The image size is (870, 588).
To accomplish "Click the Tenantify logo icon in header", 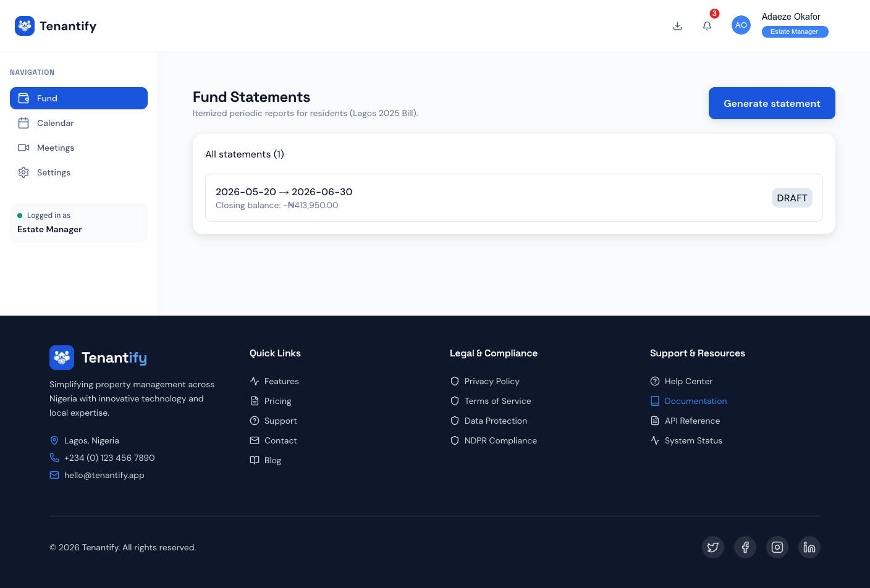I will tap(25, 26).
